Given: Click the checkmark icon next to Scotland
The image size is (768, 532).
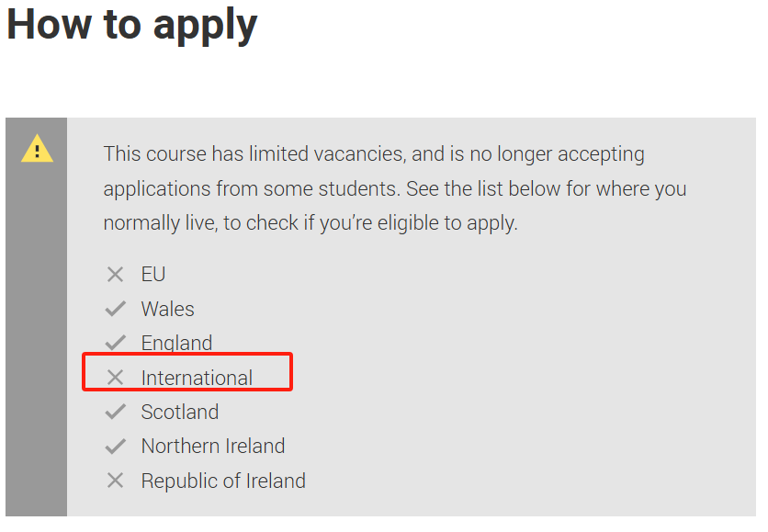Looking at the screenshot, I should 116,412.
